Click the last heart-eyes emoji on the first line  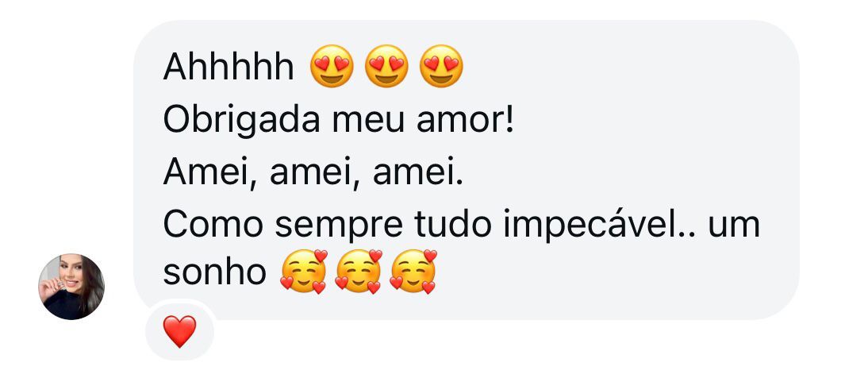click(440, 68)
